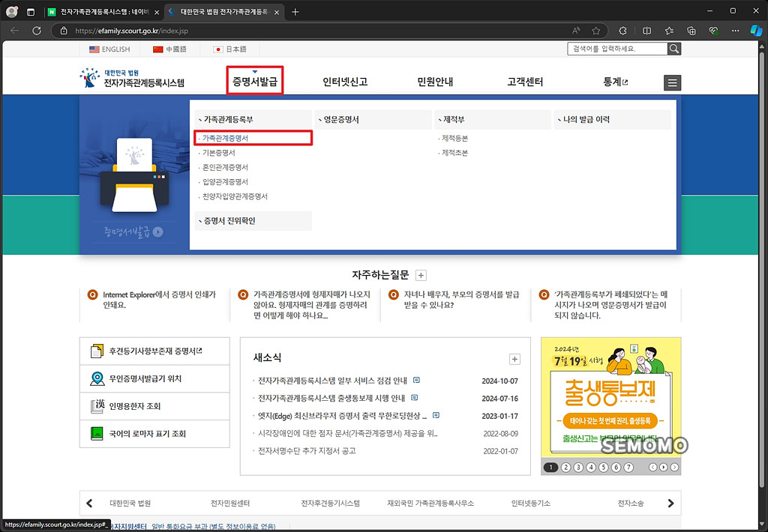Select banner page 5 indicator

(x=604, y=468)
